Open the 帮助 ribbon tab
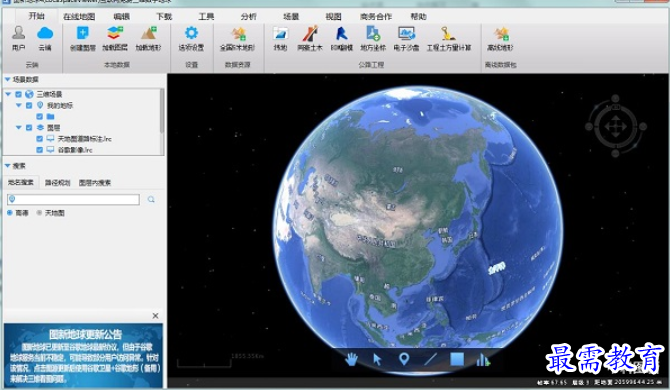 click(x=418, y=17)
